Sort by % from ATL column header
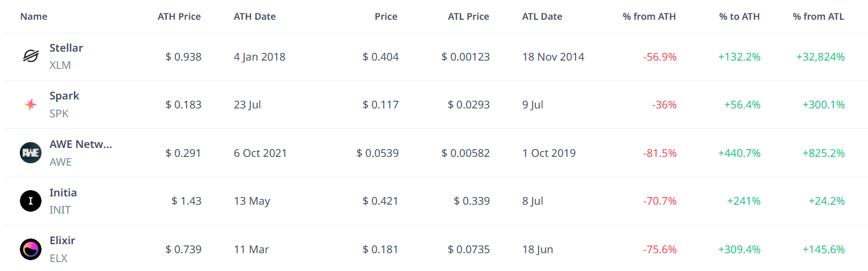Image resolution: width=868 pixels, height=271 pixels. 819,17
